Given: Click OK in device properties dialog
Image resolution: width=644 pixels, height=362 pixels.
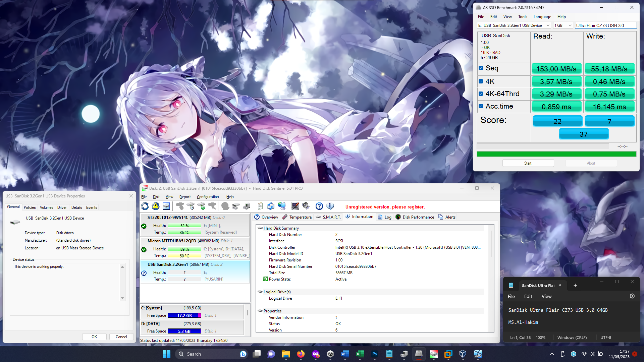Looking at the screenshot, I should pos(94,337).
